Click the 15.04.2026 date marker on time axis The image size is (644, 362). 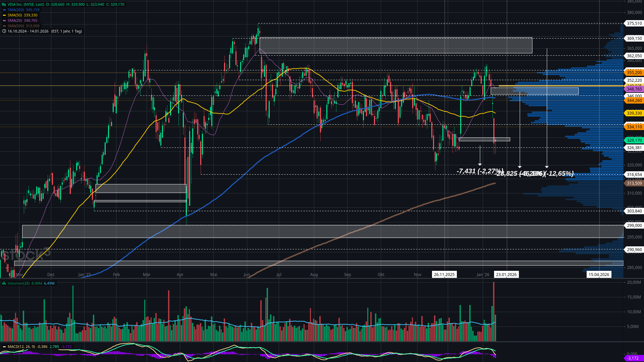599,275
